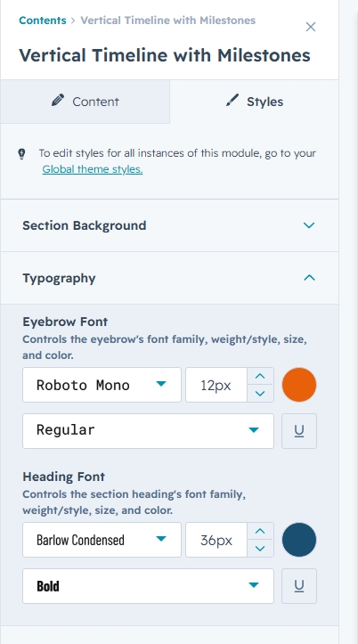Click the Heading Font label
Viewport: 358px width, 644px height.
(x=63, y=477)
